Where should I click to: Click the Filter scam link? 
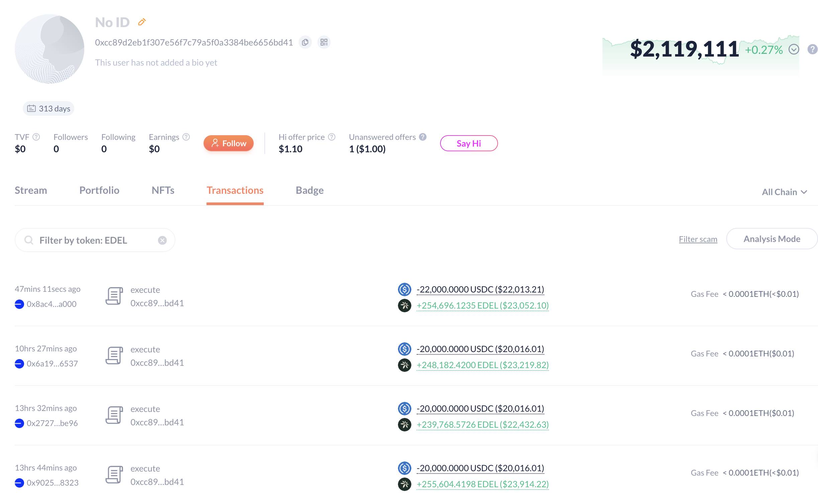click(698, 239)
